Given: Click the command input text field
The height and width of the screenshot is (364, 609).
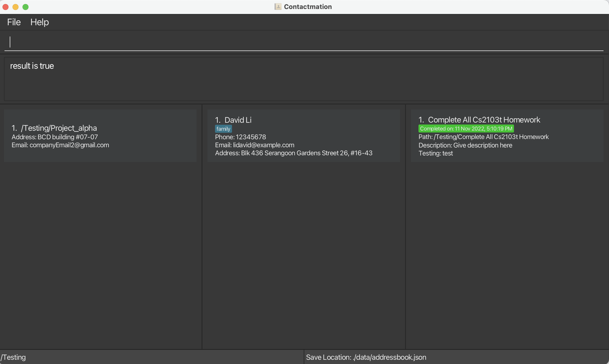Looking at the screenshot, I should click(303, 42).
